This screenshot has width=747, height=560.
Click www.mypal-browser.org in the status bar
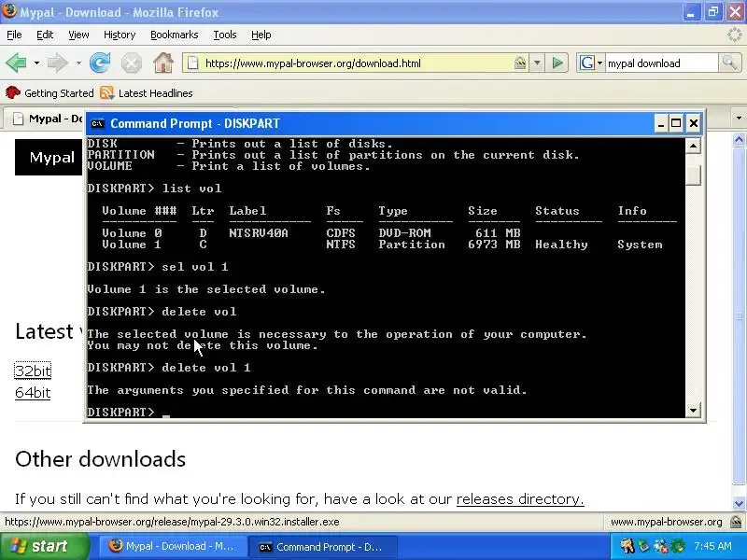coord(667,522)
